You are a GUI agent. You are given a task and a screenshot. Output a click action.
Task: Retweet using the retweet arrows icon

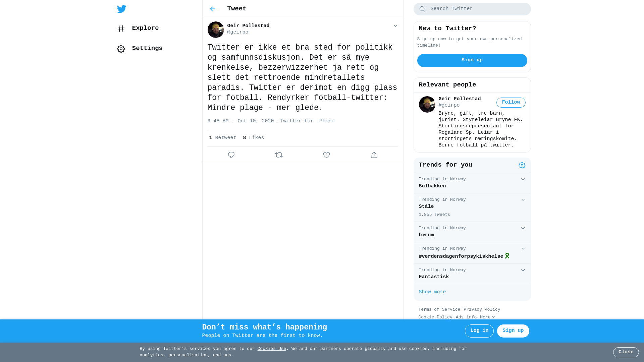point(279,155)
